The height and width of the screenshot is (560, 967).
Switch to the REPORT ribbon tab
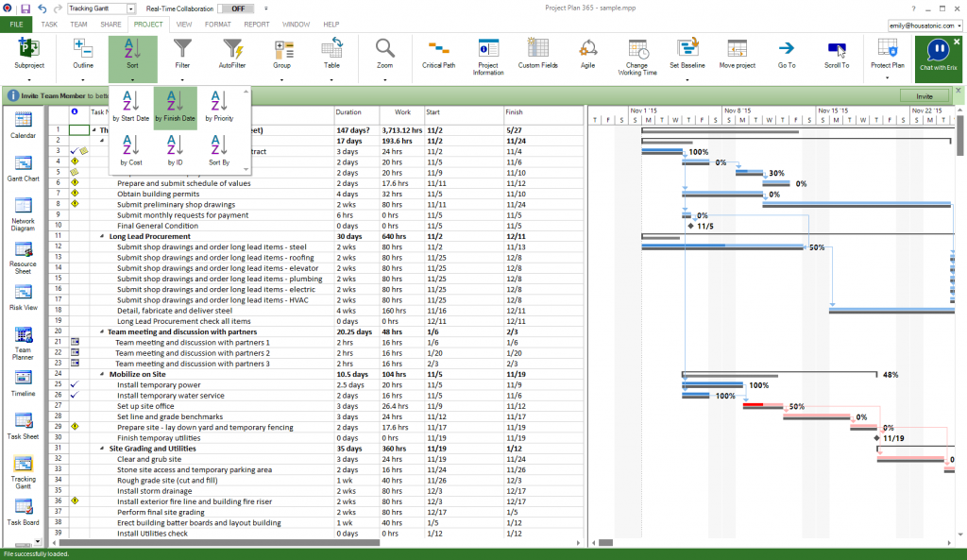256,24
